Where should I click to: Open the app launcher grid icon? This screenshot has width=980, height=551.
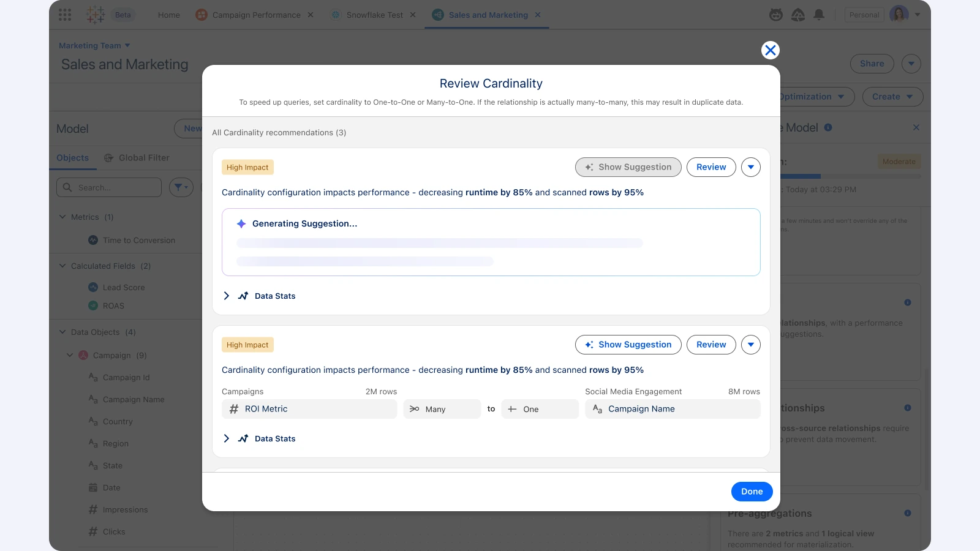(x=65, y=15)
